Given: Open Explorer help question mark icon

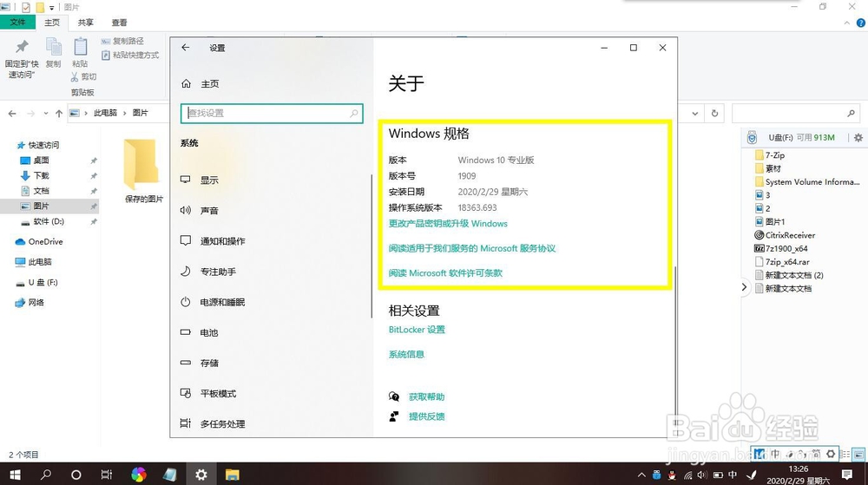Looking at the screenshot, I should pyautogui.click(x=861, y=23).
